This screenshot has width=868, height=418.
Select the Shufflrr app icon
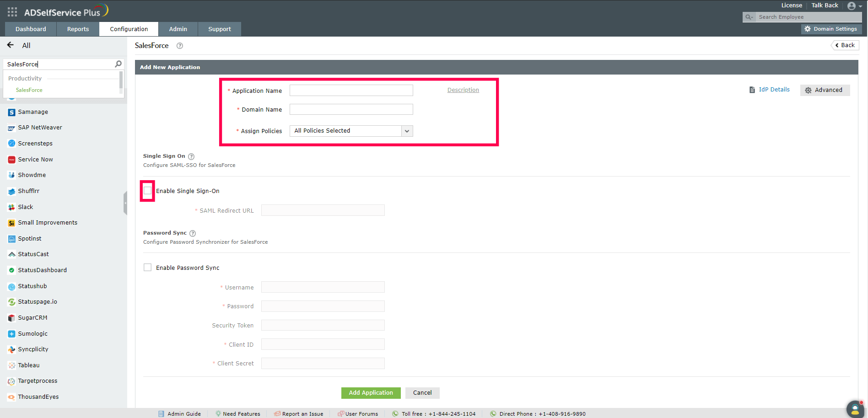[12, 191]
